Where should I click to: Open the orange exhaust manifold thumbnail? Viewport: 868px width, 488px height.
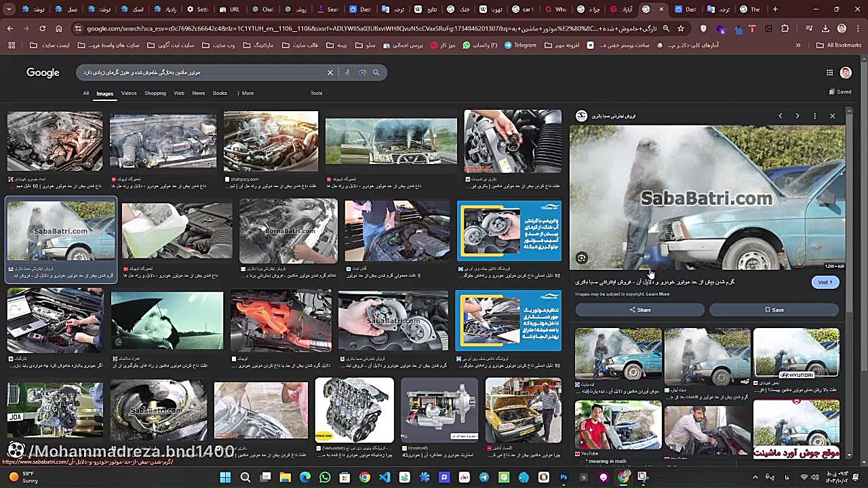tap(281, 321)
